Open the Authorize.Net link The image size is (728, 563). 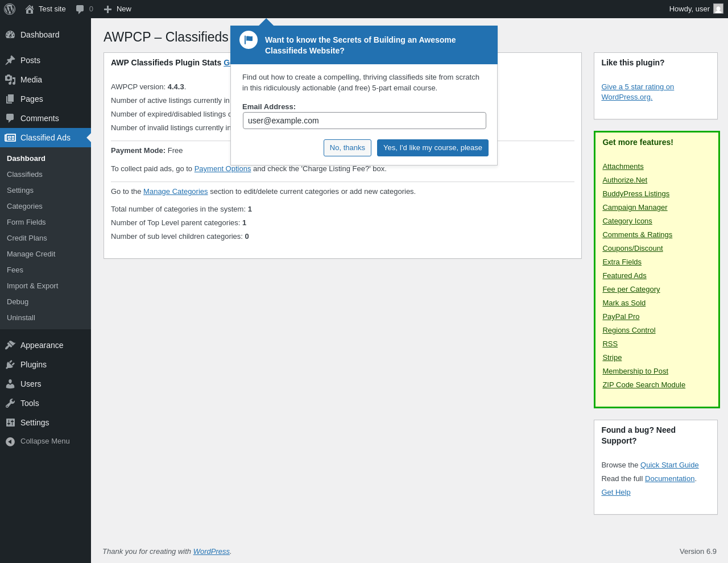click(624, 180)
